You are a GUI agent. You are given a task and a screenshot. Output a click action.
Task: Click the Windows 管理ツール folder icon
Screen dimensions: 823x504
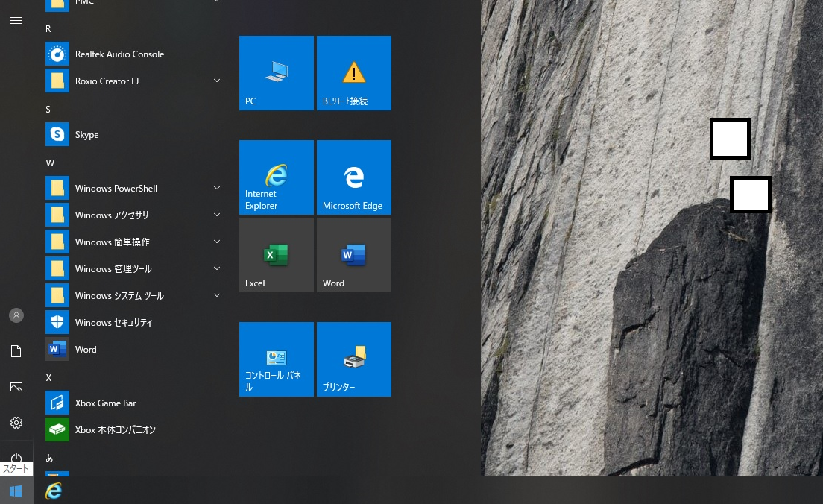tap(57, 269)
